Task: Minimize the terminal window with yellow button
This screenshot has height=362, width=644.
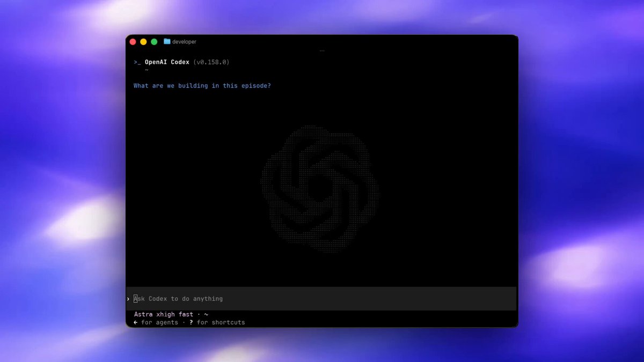Action: tap(143, 42)
